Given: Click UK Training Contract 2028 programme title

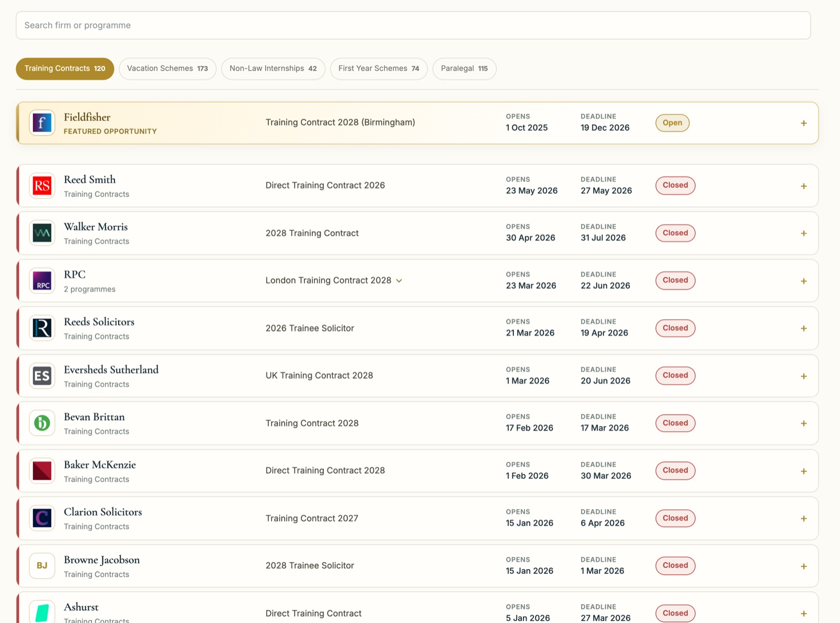Looking at the screenshot, I should [x=319, y=375].
